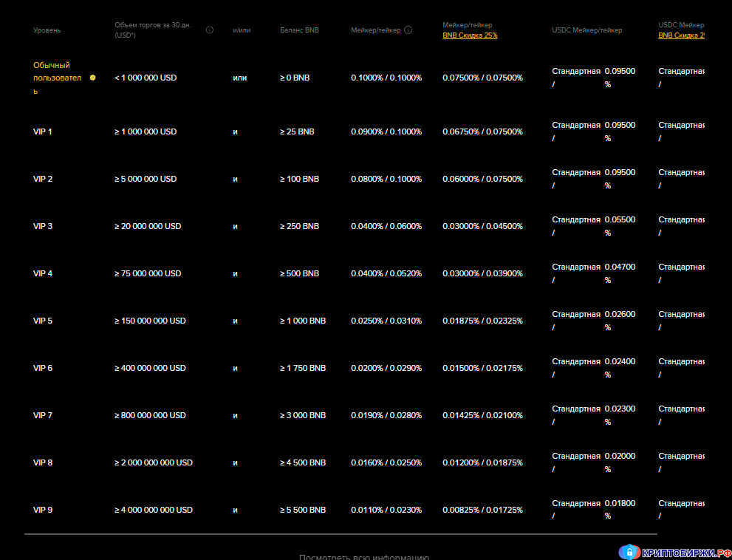Select the VIP 9 tier row
This screenshot has width=732, height=560.
[x=43, y=510]
